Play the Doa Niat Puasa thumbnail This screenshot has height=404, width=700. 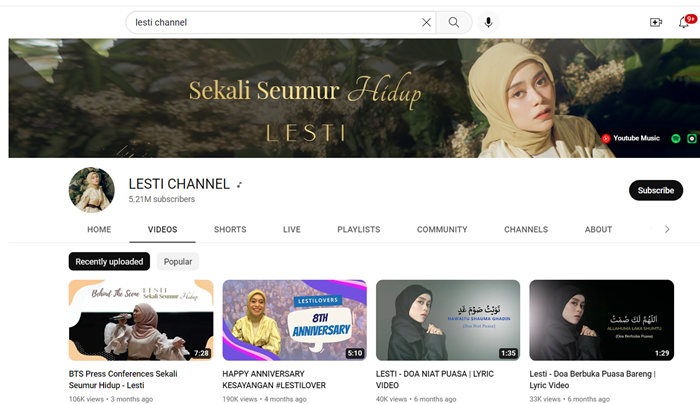click(x=448, y=320)
